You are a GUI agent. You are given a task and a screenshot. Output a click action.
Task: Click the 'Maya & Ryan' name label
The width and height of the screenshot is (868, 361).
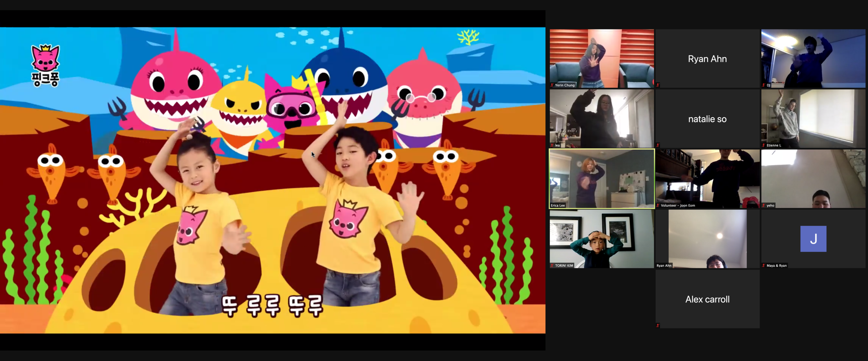tap(777, 265)
